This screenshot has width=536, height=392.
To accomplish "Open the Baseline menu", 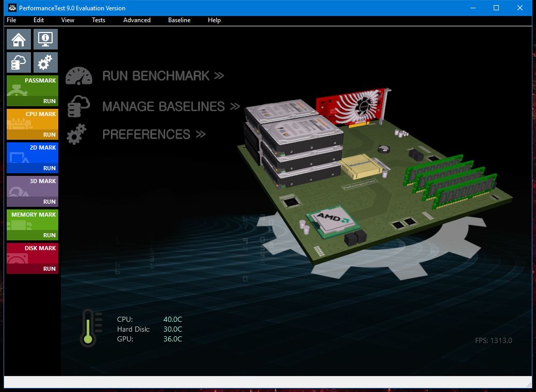I will coord(179,20).
